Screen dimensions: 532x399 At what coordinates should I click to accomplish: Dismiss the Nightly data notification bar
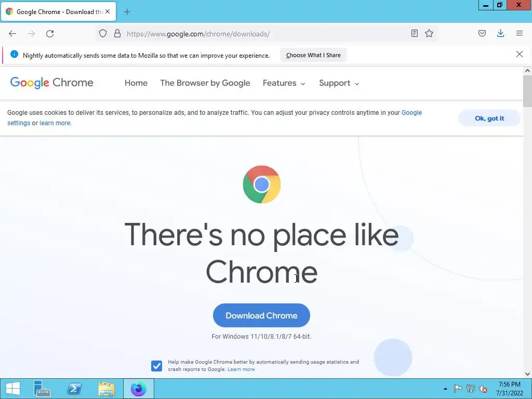(x=520, y=54)
